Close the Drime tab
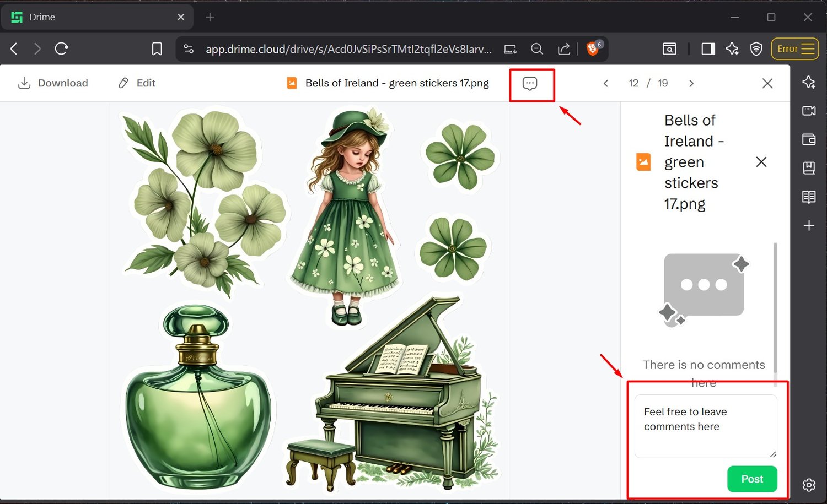This screenshot has width=827, height=504. click(181, 17)
